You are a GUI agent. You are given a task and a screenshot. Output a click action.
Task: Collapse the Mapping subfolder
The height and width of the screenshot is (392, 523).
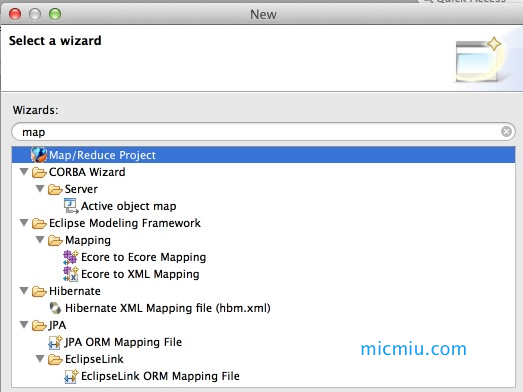pos(40,240)
